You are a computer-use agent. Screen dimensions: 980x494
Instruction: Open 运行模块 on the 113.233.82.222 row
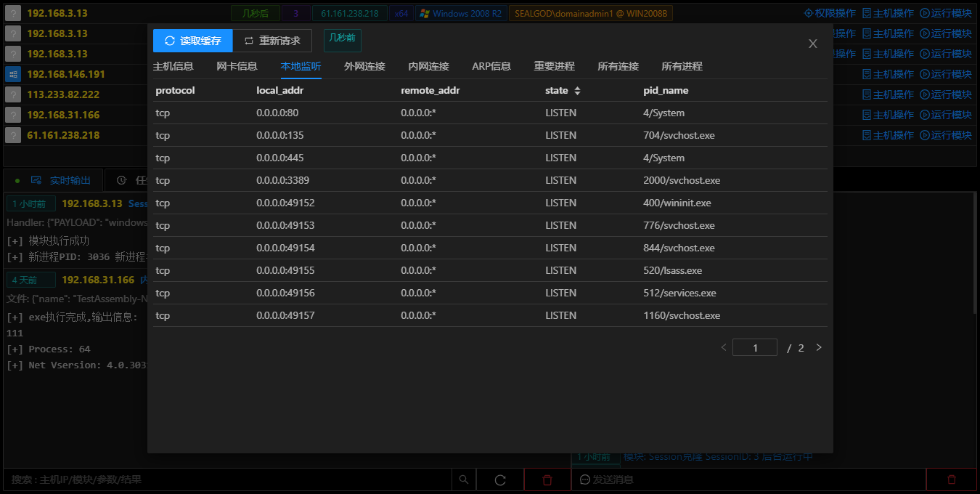tap(946, 94)
